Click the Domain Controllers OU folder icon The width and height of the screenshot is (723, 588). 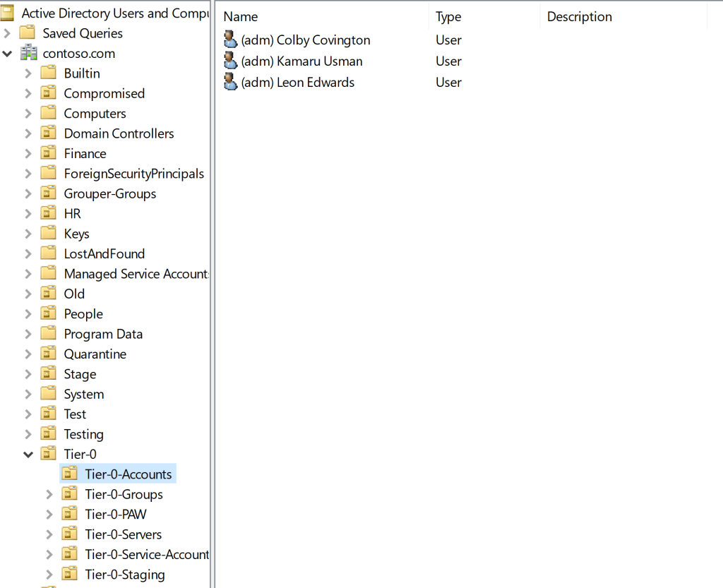(49, 133)
